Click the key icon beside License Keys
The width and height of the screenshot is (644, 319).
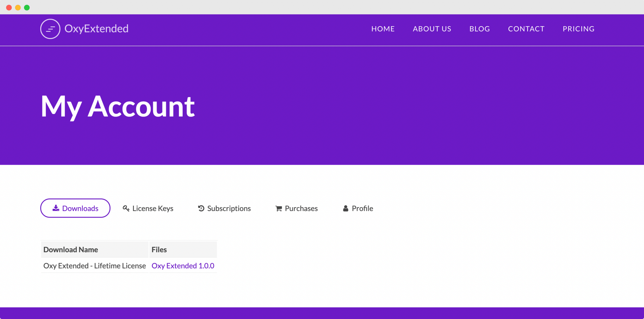[x=126, y=208]
